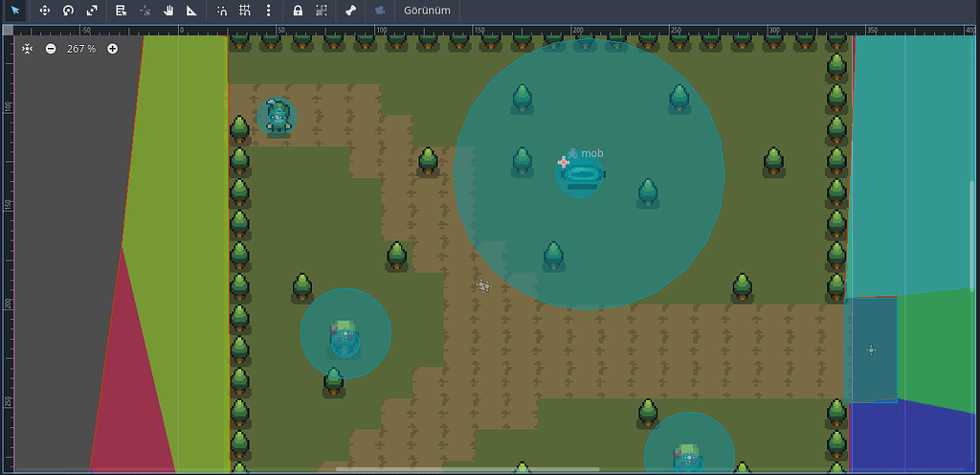
Task: Group the selected node's children
Action: click(x=322, y=11)
